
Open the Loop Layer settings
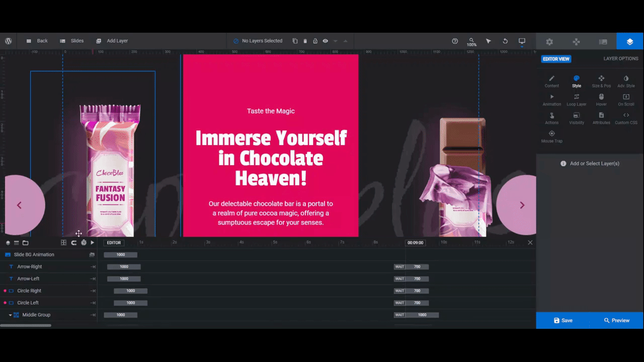point(577,100)
